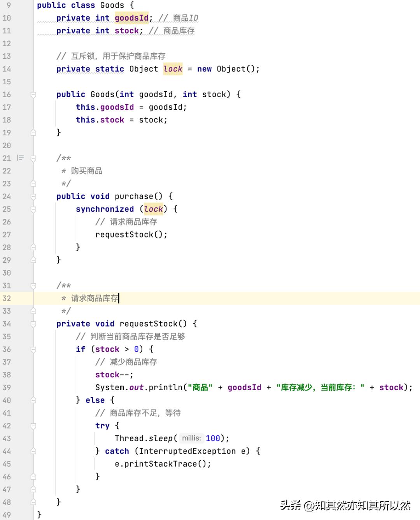Collapse the Goods constructor fold marker on line 16
Image resolution: width=420 pixels, height=520 pixels.
(x=33, y=94)
